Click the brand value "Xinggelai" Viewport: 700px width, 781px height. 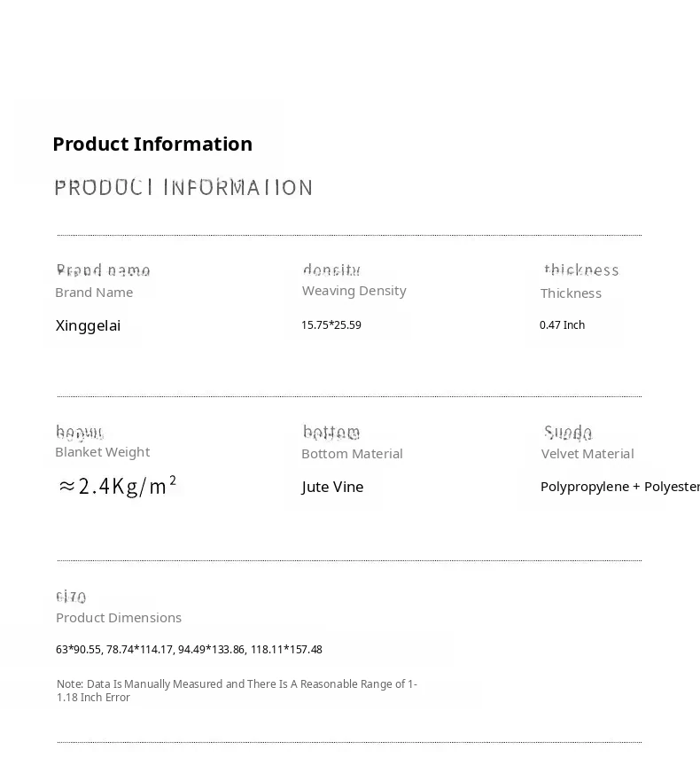click(88, 325)
